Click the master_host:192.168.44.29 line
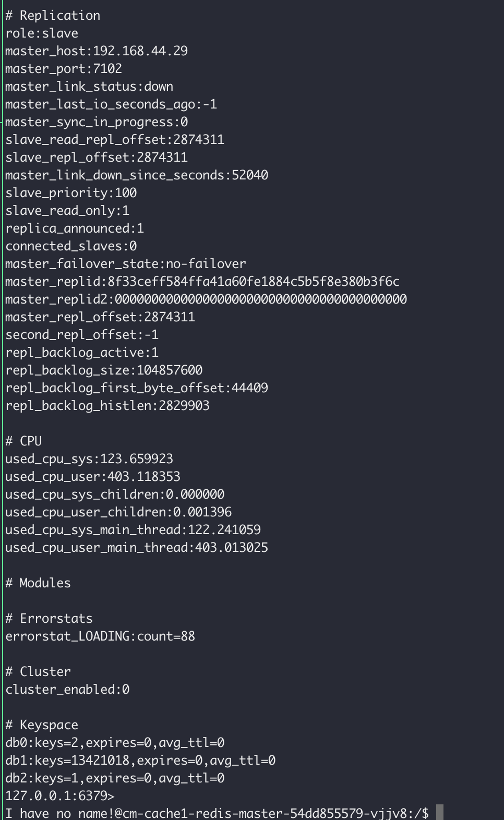The height and width of the screenshot is (820, 504). (97, 51)
